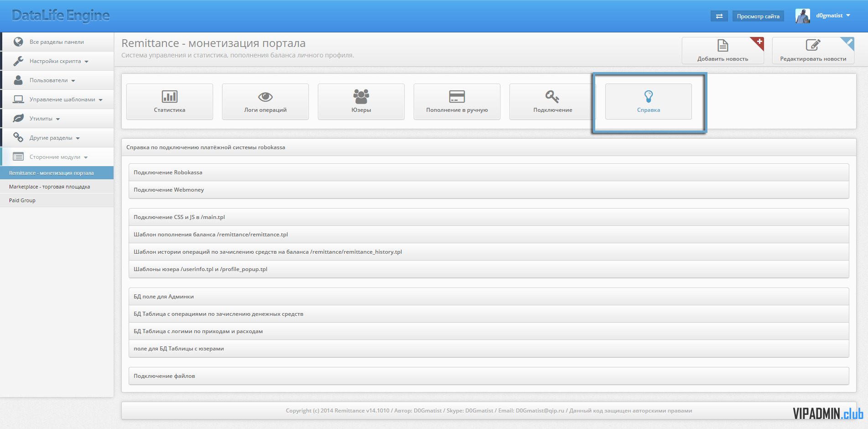Click the leaf icon for utilities
Screen dimensions: 868x429
[18, 118]
